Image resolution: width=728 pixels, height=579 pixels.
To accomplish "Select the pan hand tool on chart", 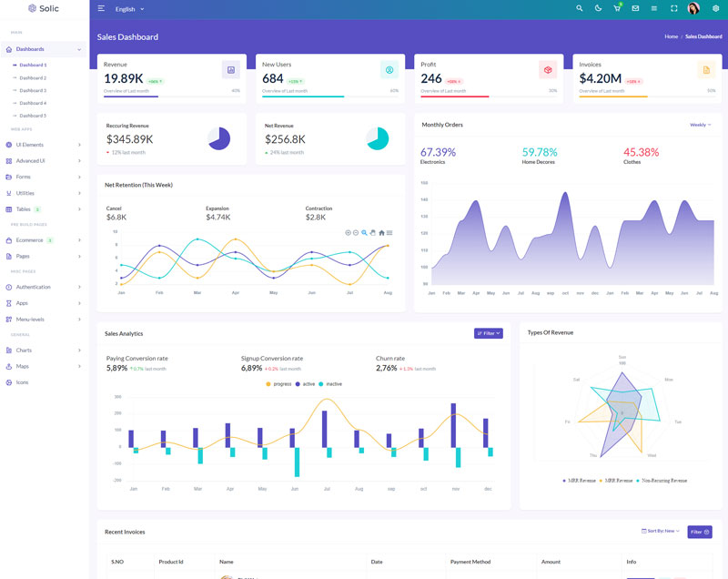I will point(372,233).
